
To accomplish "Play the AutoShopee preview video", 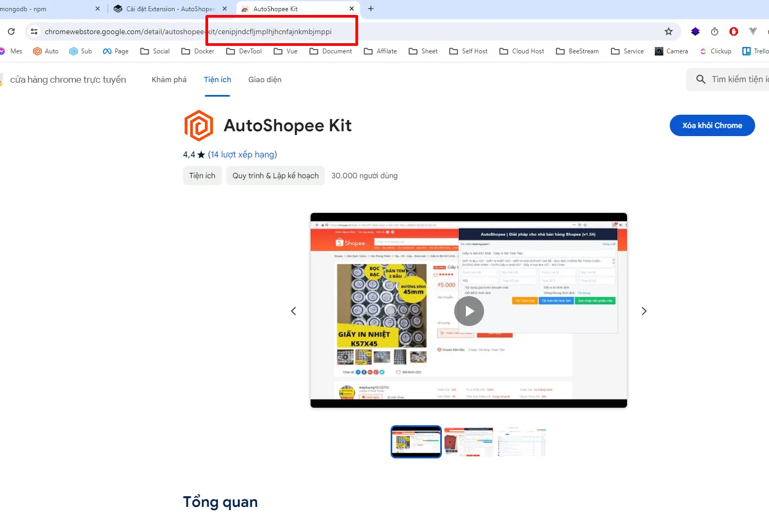I will (x=469, y=311).
